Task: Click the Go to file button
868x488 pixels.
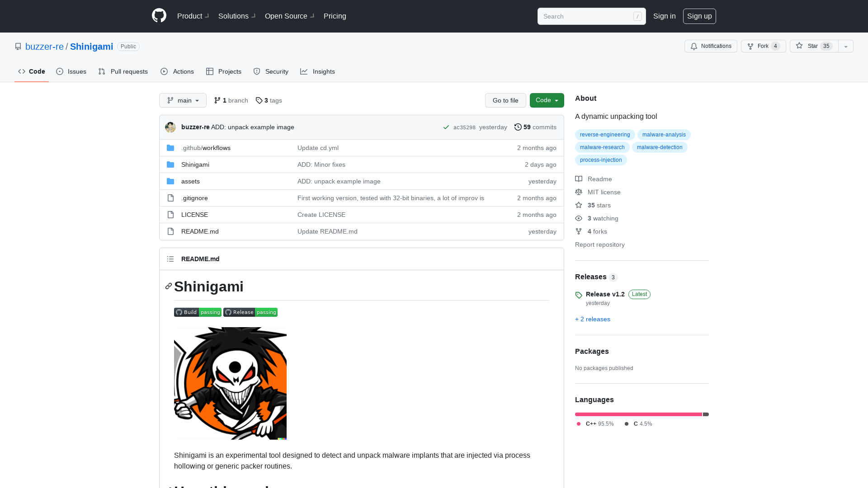Action: pyautogui.click(x=505, y=100)
